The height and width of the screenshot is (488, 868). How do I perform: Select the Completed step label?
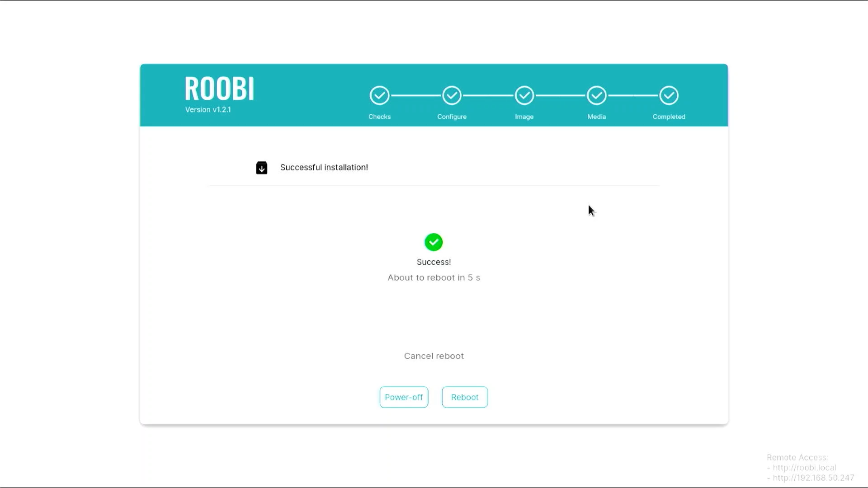[669, 117]
